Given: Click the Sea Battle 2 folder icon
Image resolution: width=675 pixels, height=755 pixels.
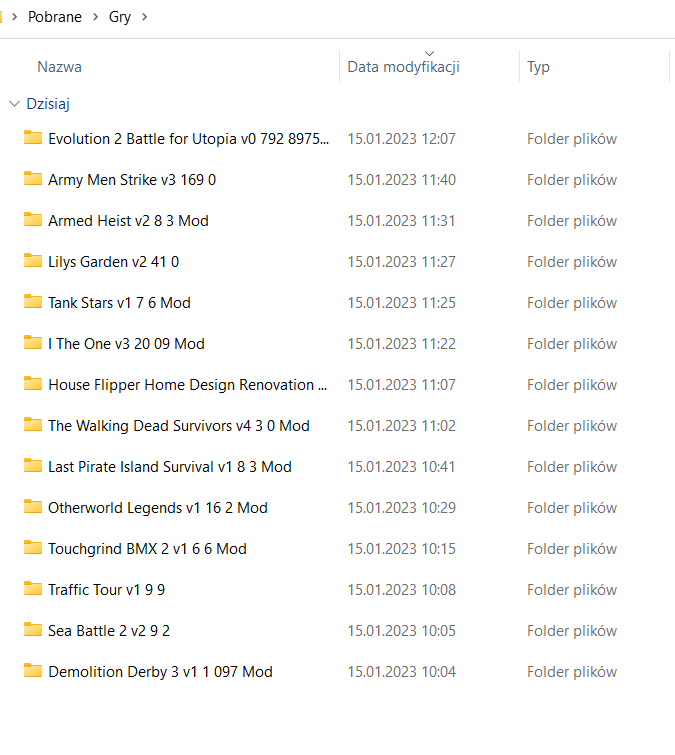Looking at the screenshot, I should coord(33,629).
